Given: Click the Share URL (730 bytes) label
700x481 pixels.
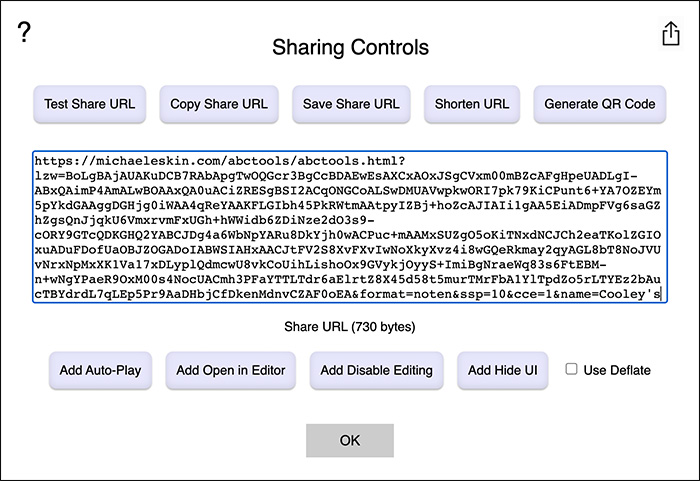Looking at the screenshot, I should 350,327.
